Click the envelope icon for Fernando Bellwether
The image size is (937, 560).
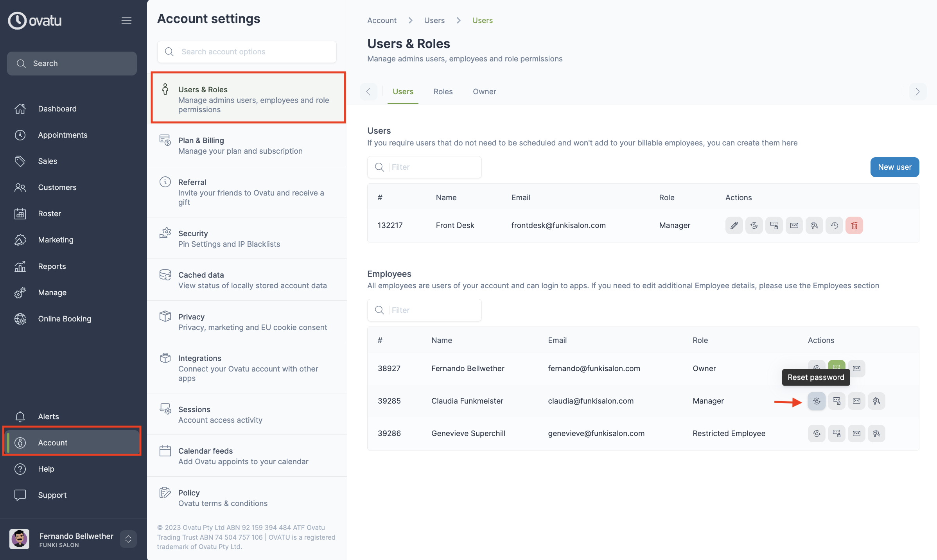pos(856,368)
